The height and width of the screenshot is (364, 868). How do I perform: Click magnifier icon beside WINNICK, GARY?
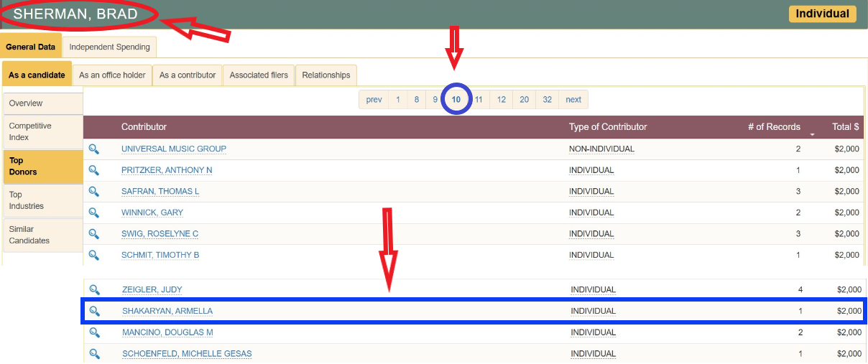(x=93, y=213)
